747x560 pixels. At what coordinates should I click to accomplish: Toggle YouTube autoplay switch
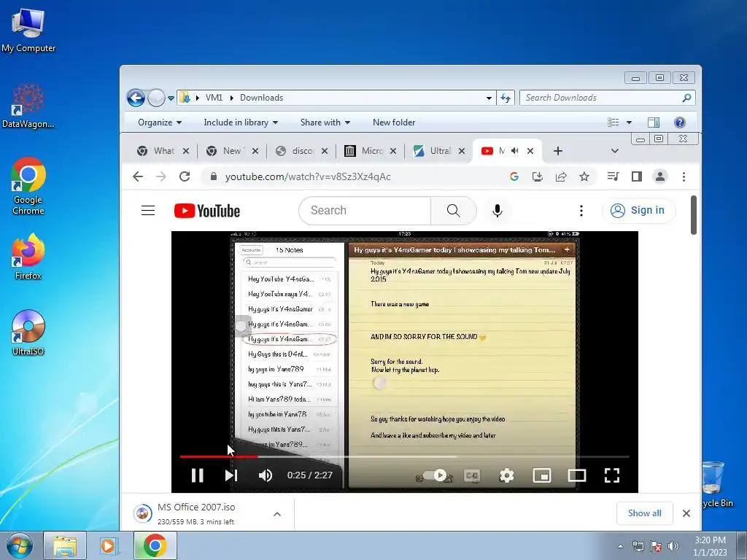[435, 475]
